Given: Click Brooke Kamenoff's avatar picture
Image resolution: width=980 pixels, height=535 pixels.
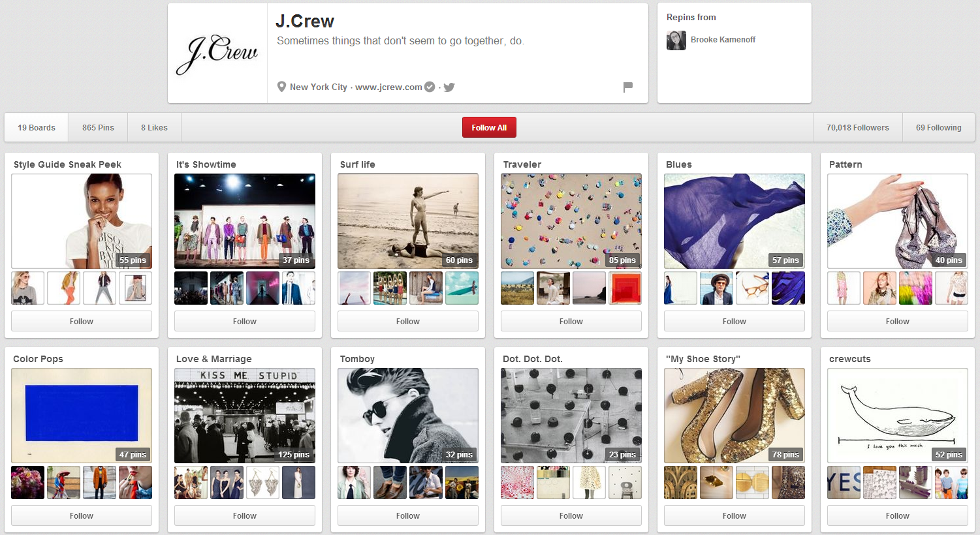Looking at the screenshot, I should [676, 40].
